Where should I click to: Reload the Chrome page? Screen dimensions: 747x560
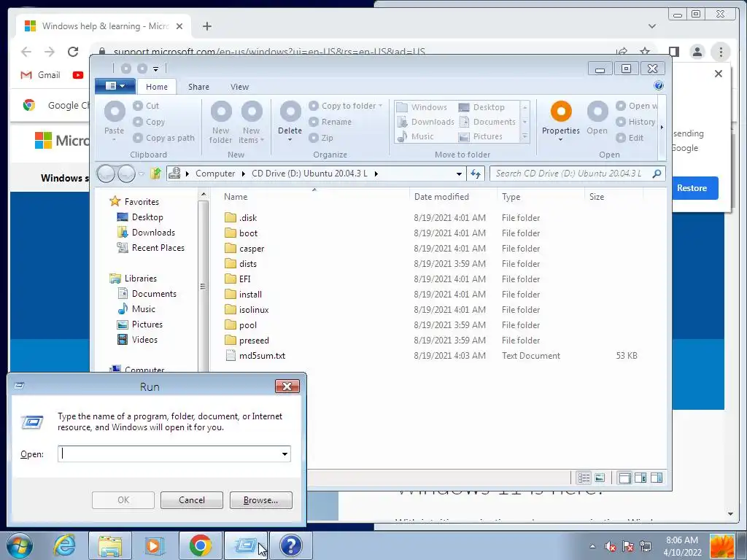pos(73,52)
